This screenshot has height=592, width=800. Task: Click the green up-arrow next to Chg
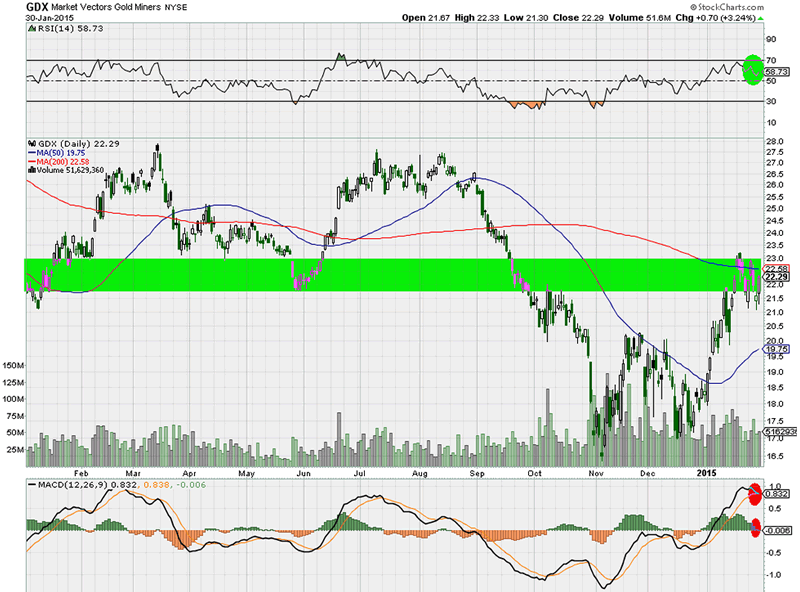pos(762,18)
